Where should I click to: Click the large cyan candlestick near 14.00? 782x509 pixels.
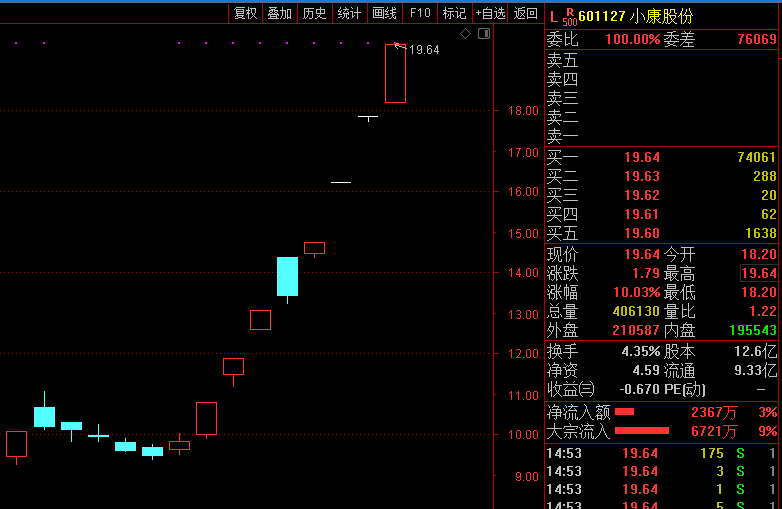288,277
